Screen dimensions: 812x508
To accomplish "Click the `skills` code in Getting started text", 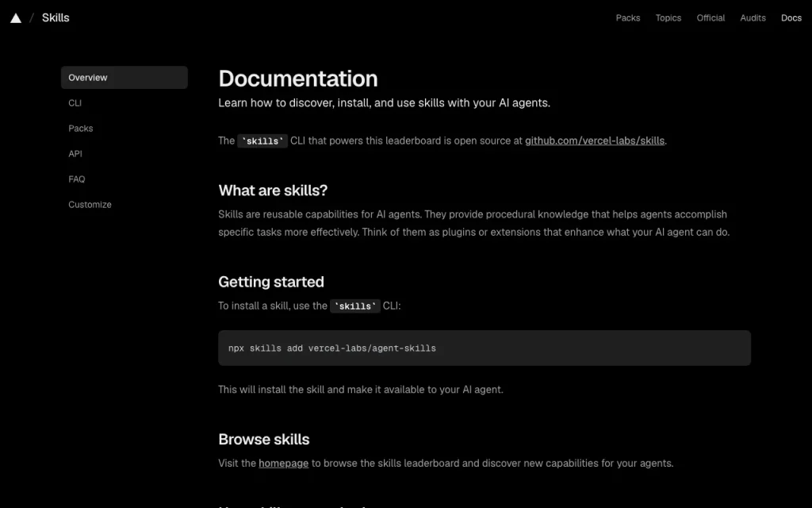I will coord(354,306).
